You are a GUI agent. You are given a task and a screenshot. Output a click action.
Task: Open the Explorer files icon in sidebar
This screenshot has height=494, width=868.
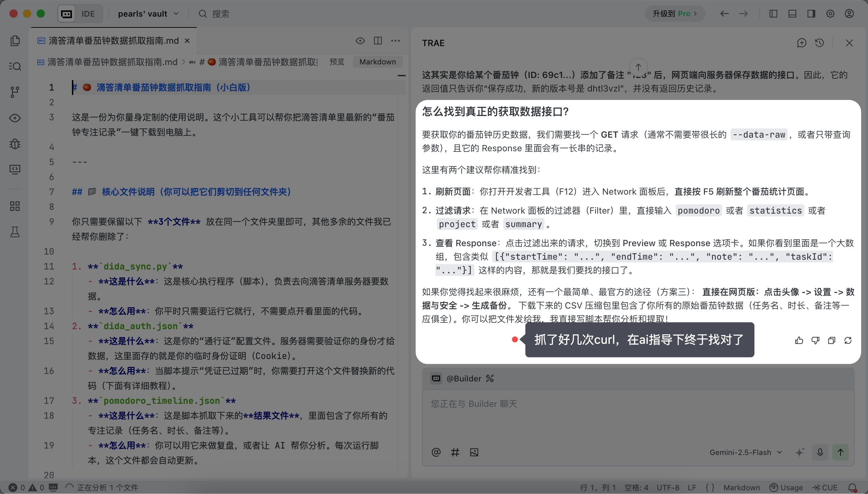click(x=15, y=41)
